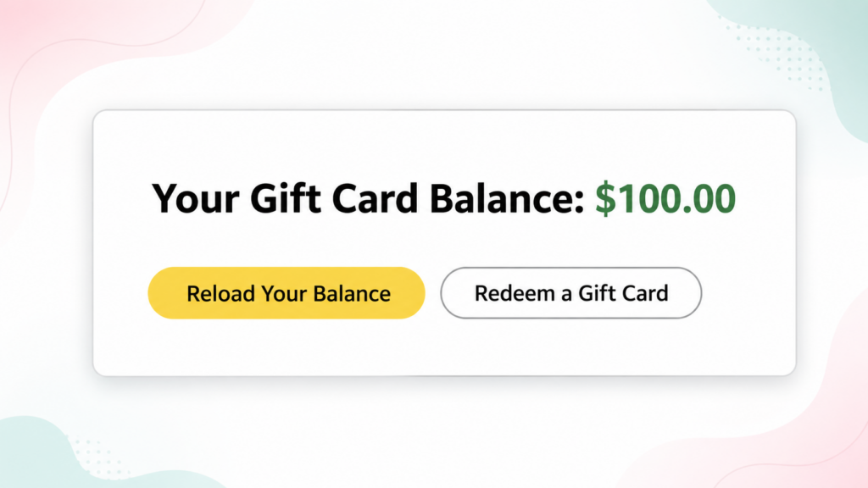868x488 pixels.
Task: Click the yellow Reload Your Balance button
Action: pos(287,292)
